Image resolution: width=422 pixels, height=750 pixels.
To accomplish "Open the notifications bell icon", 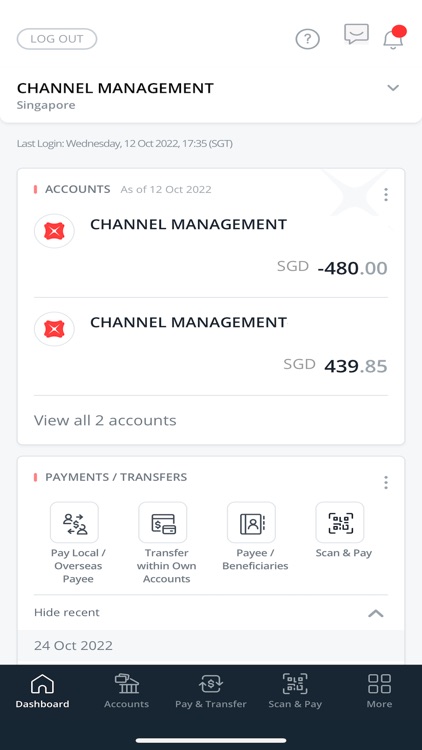I will [x=393, y=38].
